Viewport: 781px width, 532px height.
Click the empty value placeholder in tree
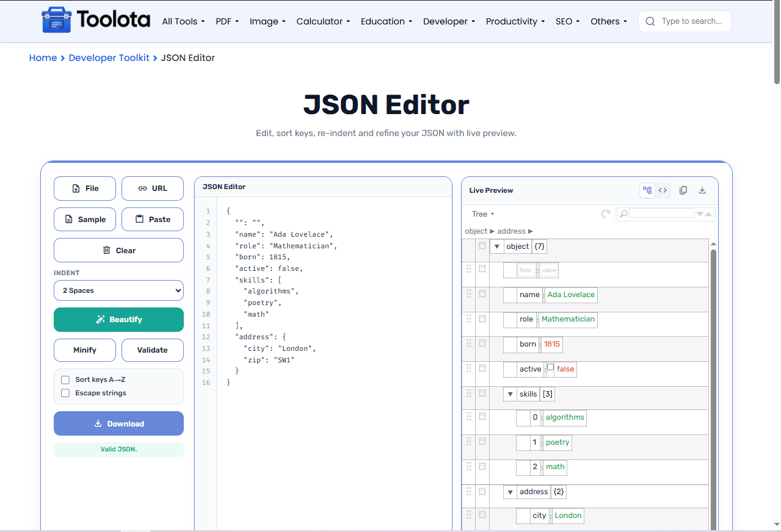coord(549,270)
